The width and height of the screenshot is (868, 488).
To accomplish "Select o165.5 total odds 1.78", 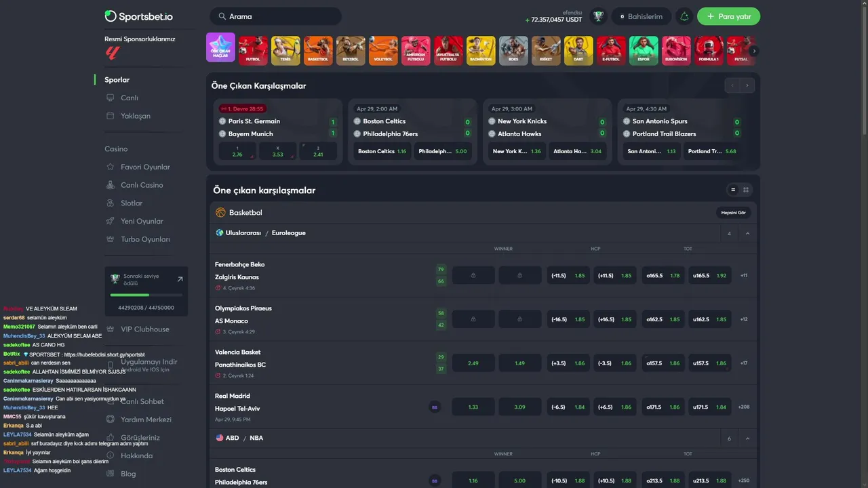I will (663, 276).
